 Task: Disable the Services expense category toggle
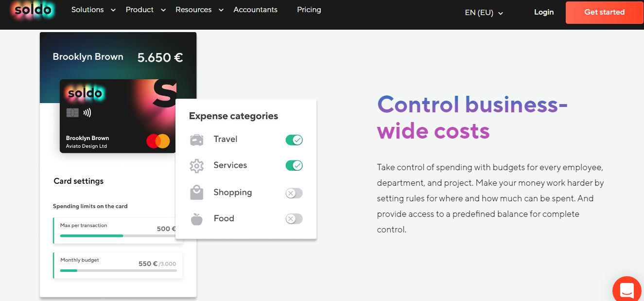(x=294, y=166)
